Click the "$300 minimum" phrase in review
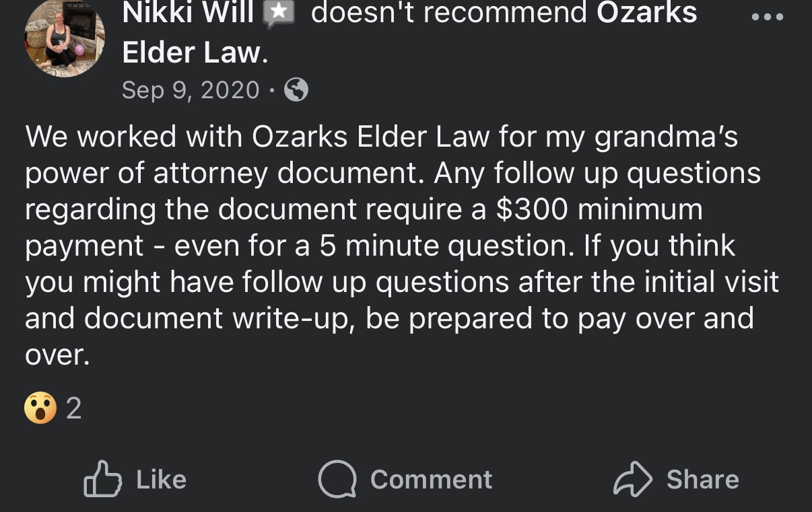The width and height of the screenshot is (812, 512). click(599, 209)
